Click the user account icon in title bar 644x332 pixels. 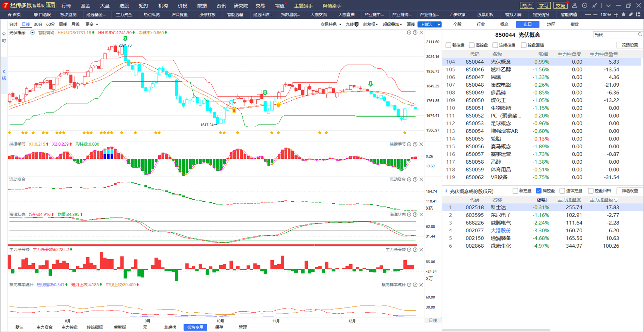[x=575, y=5]
